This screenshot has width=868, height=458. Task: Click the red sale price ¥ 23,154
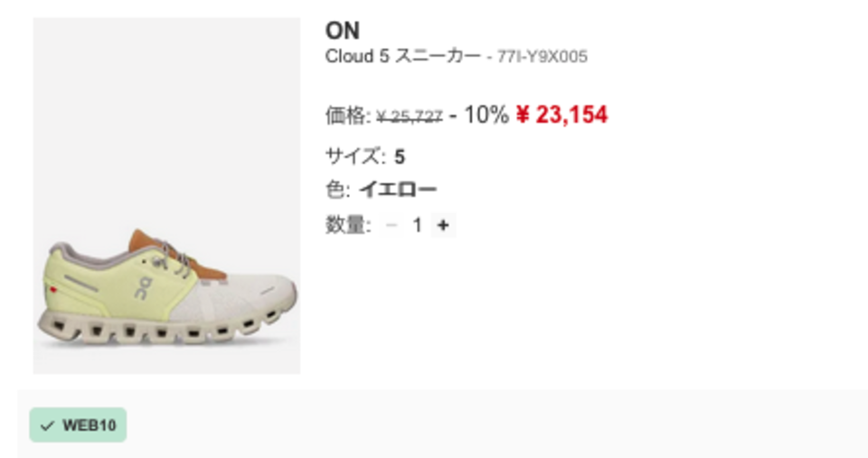click(x=561, y=115)
